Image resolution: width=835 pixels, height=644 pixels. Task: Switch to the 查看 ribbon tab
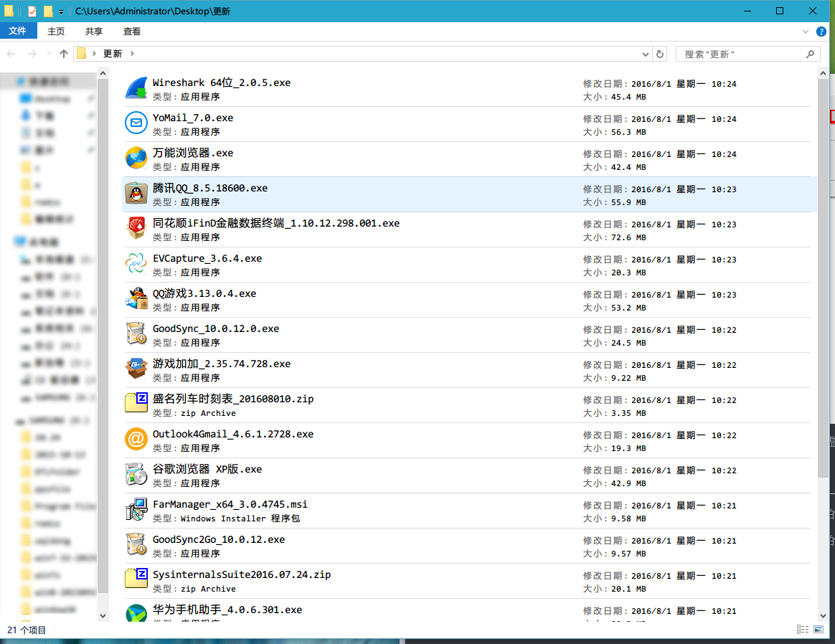click(x=132, y=32)
